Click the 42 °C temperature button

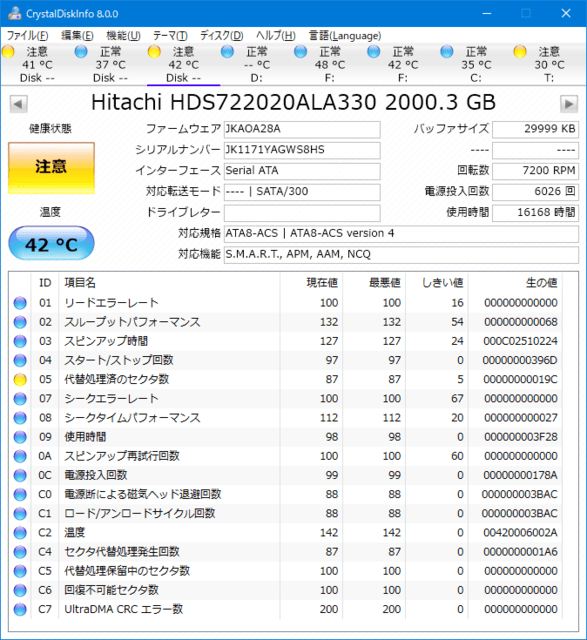click(x=51, y=244)
